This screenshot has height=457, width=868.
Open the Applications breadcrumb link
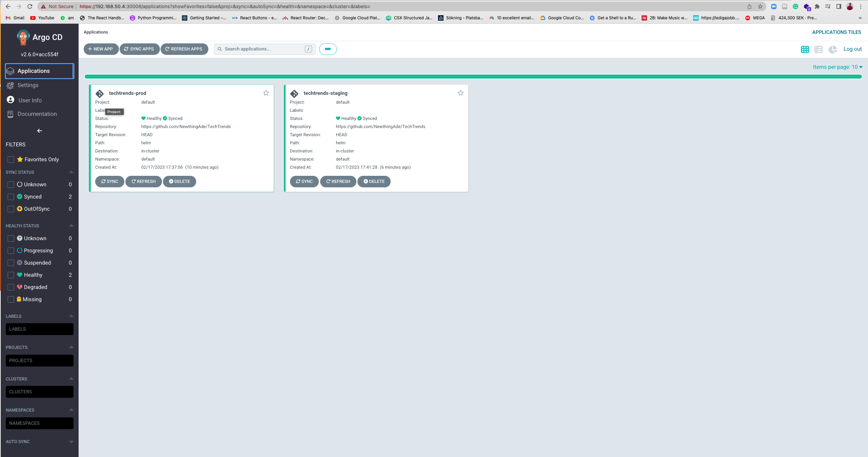click(x=95, y=32)
